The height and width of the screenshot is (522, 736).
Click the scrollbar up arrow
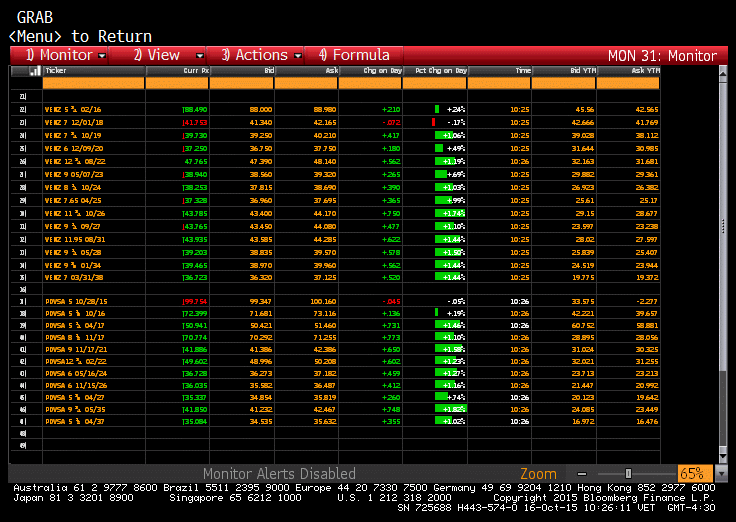[723, 73]
